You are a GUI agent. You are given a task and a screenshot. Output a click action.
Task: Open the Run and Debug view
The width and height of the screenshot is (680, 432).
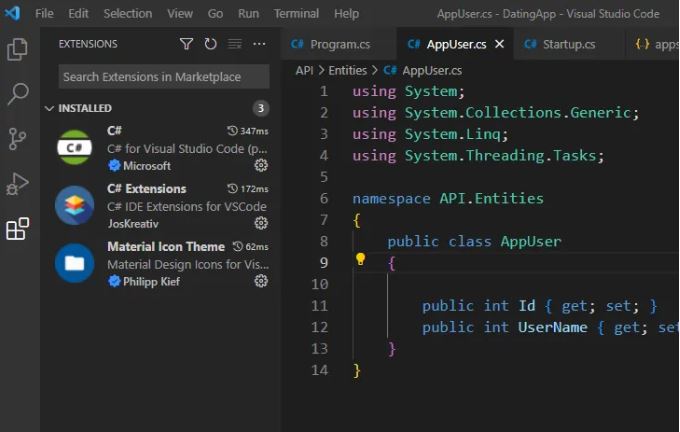click(17, 184)
